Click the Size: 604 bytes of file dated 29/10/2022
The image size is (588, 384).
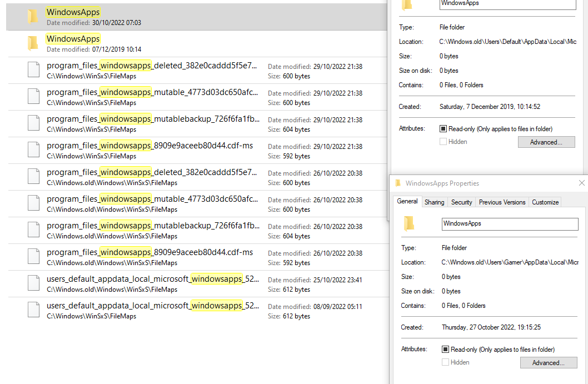pos(289,129)
